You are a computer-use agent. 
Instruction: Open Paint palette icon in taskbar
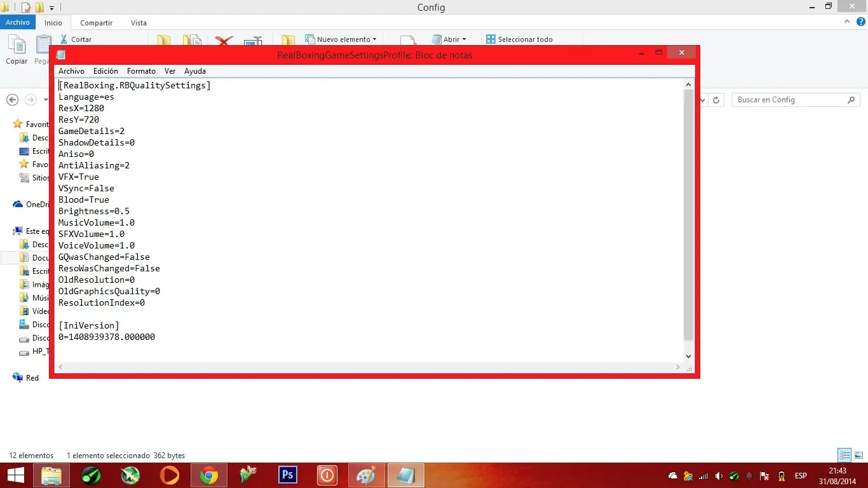click(x=366, y=475)
